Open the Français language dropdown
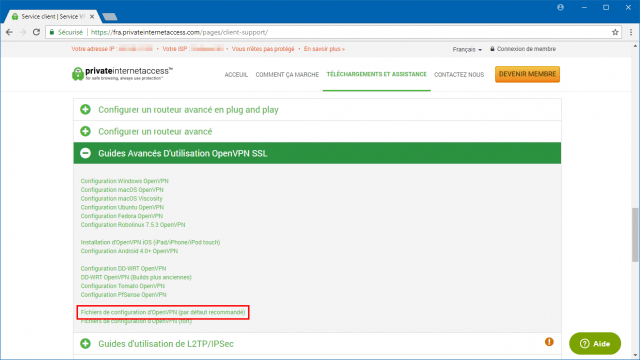 tap(467, 49)
